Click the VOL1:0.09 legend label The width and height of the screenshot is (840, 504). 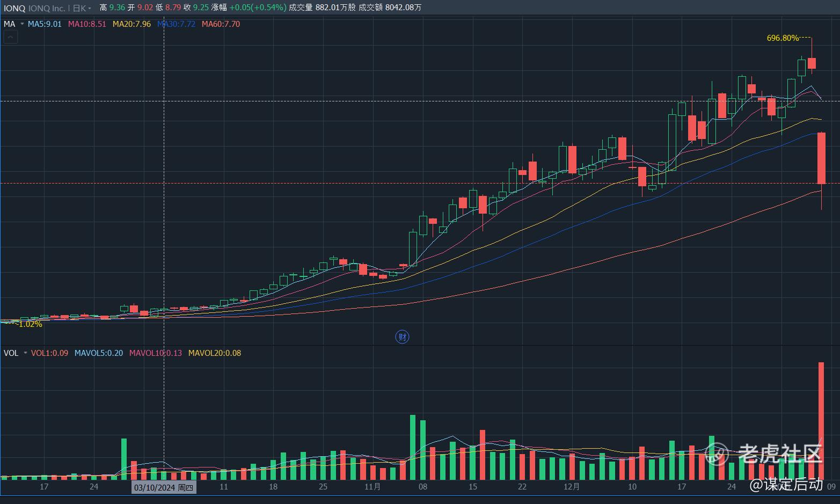(x=49, y=353)
